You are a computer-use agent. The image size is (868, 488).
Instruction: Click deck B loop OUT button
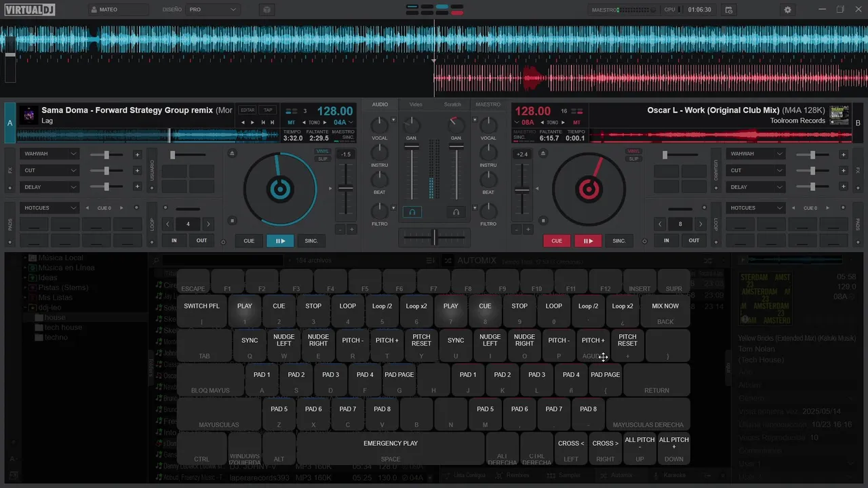point(694,241)
